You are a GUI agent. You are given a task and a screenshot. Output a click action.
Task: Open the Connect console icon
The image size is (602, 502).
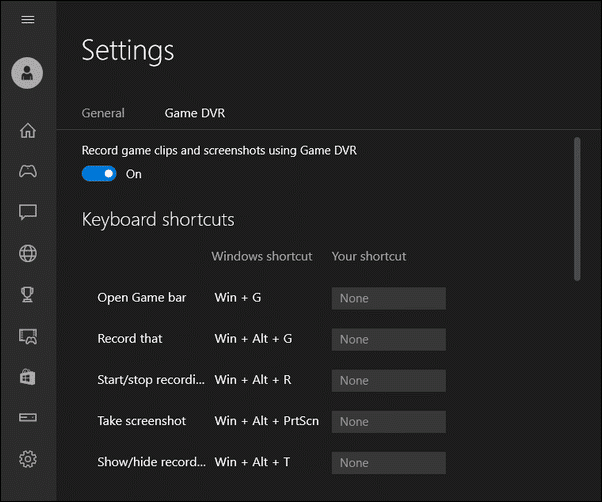click(28, 417)
